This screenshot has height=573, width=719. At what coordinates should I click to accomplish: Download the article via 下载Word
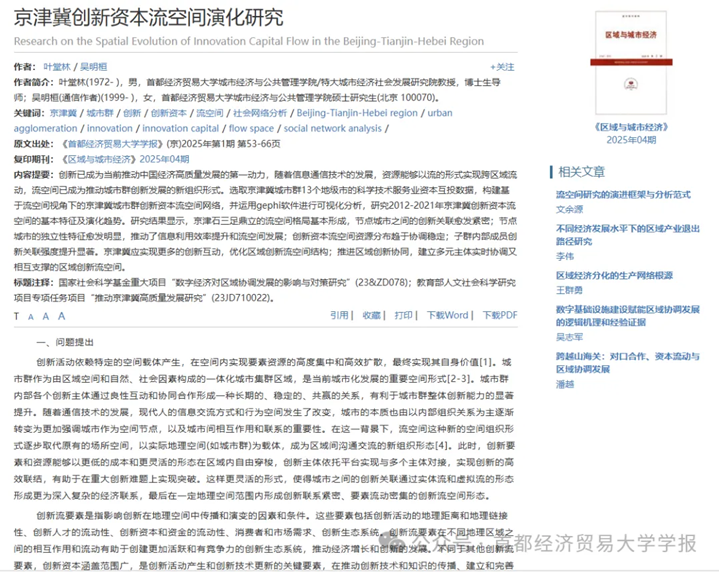pyautogui.click(x=448, y=315)
